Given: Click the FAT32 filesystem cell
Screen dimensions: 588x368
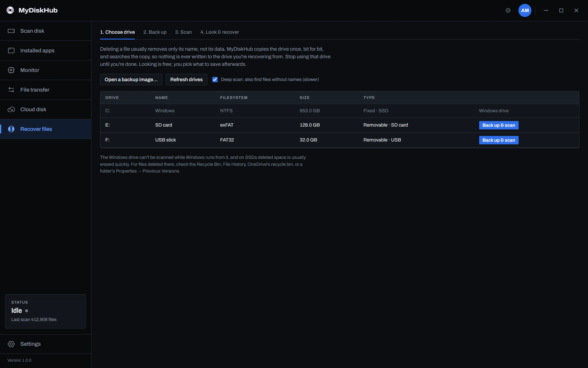Looking at the screenshot, I should (x=227, y=140).
